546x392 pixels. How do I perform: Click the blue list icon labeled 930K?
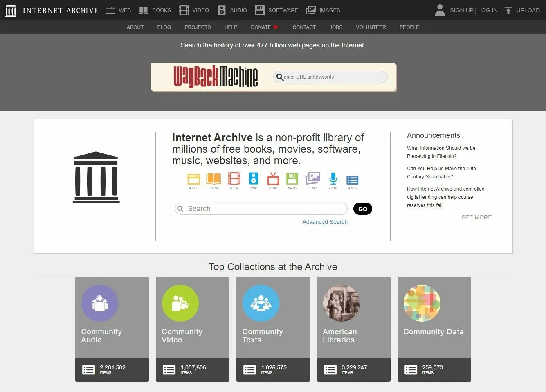click(352, 180)
